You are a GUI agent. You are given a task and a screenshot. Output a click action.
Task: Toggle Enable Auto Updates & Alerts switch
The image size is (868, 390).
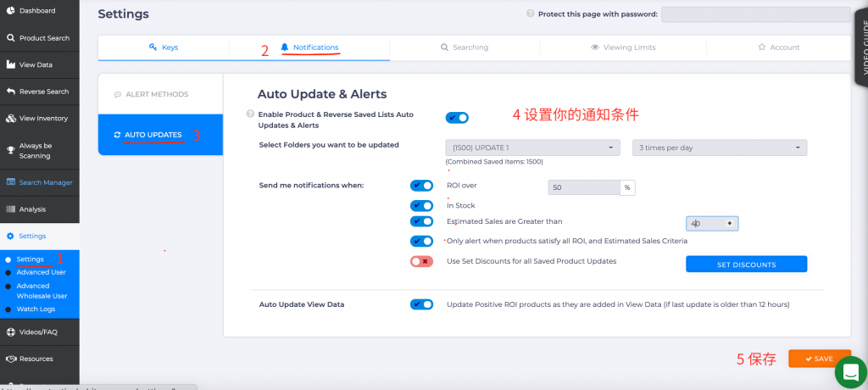(x=457, y=118)
